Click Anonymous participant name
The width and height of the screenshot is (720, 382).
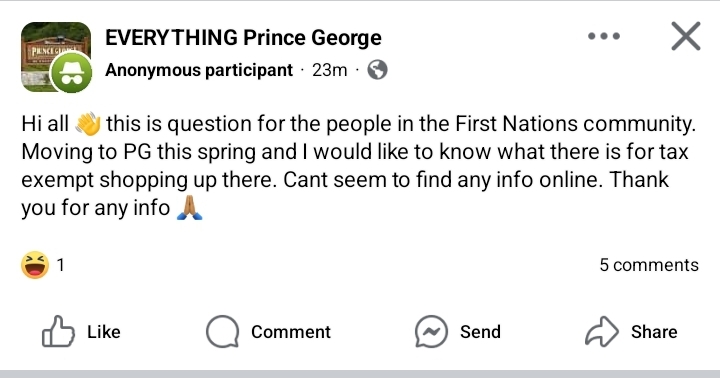[x=198, y=70]
